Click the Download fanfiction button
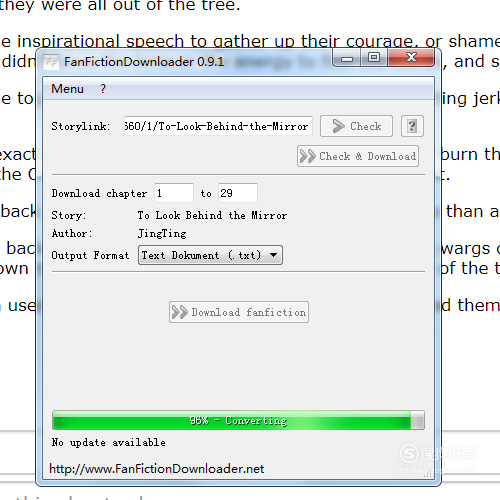Screen dimensions: 500x500 point(239,312)
